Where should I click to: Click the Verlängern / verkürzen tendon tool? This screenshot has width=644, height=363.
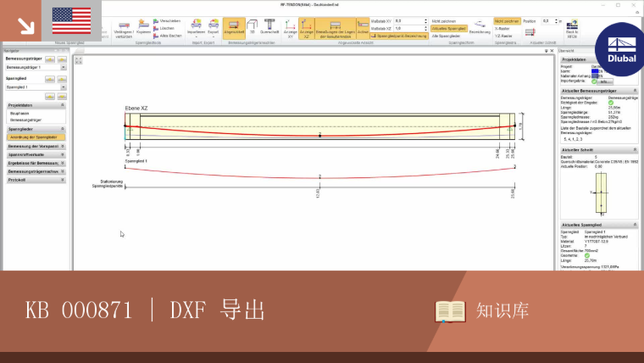click(124, 29)
